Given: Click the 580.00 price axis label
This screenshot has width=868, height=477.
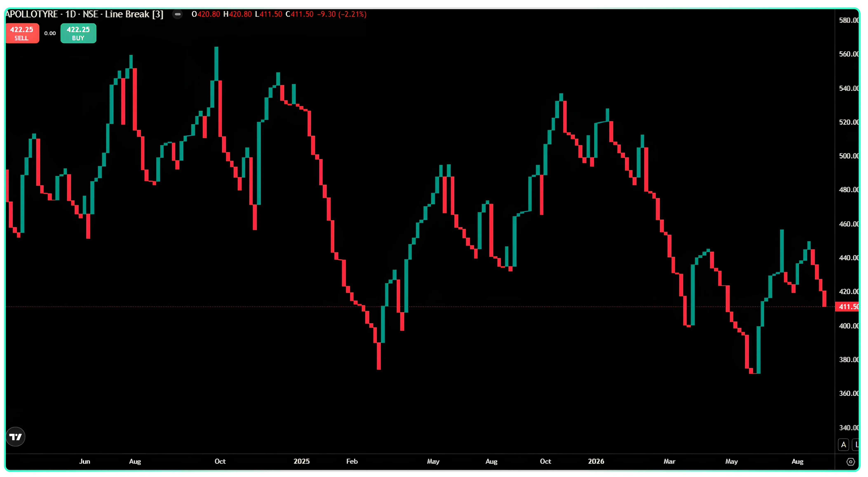Looking at the screenshot, I should click(848, 20).
